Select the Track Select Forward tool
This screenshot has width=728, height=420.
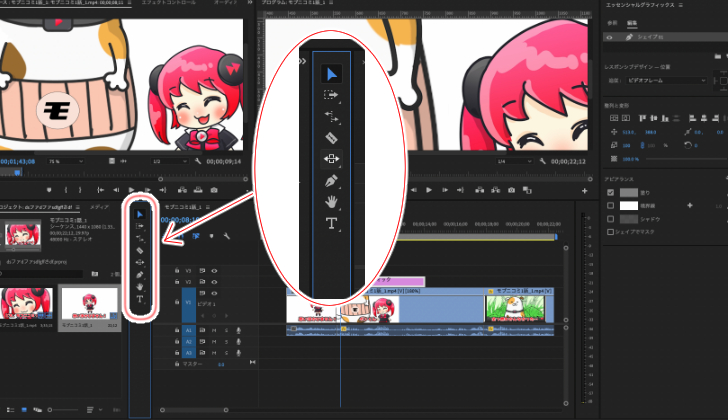pyautogui.click(x=140, y=226)
